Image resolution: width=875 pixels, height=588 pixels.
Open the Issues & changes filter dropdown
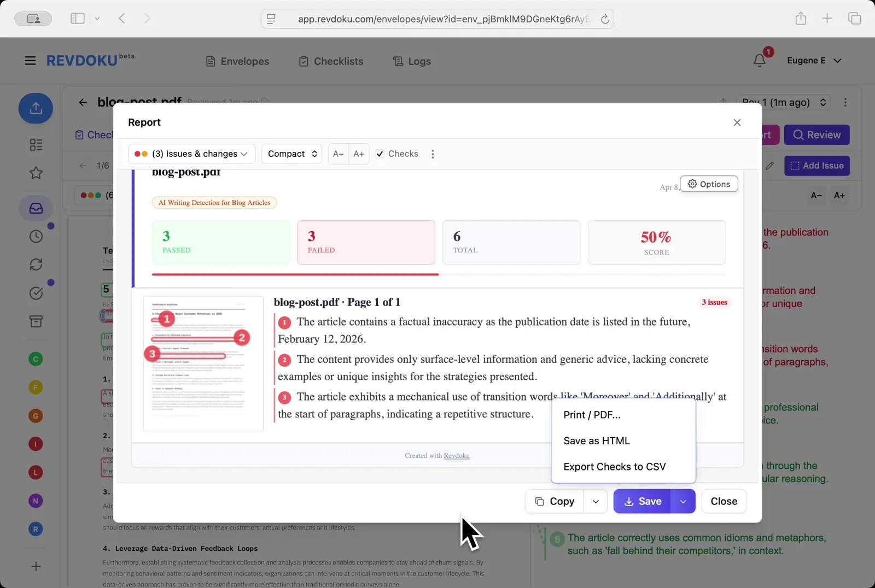click(191, 154)
